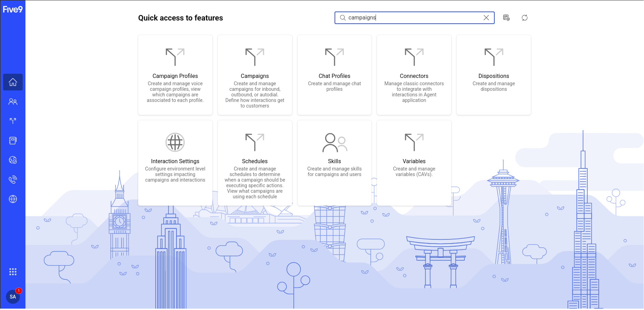Click the globe-with-checkmark sidebar icon

pos(13,160)
